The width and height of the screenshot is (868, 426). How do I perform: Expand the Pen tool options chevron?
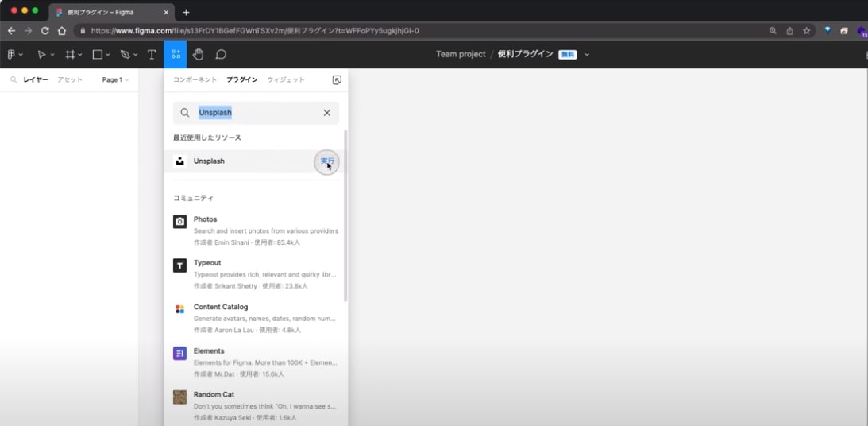click(x=136, y=55)
